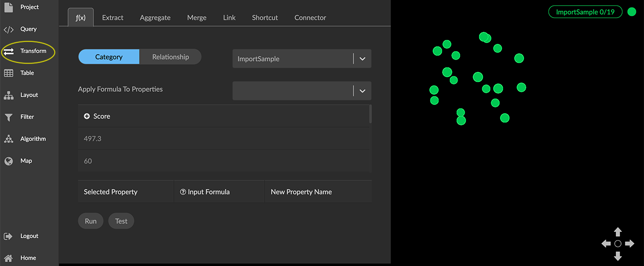The image size is (644, 266).
Task: Open the Table grid icon
Action: (x=8, y=73)
